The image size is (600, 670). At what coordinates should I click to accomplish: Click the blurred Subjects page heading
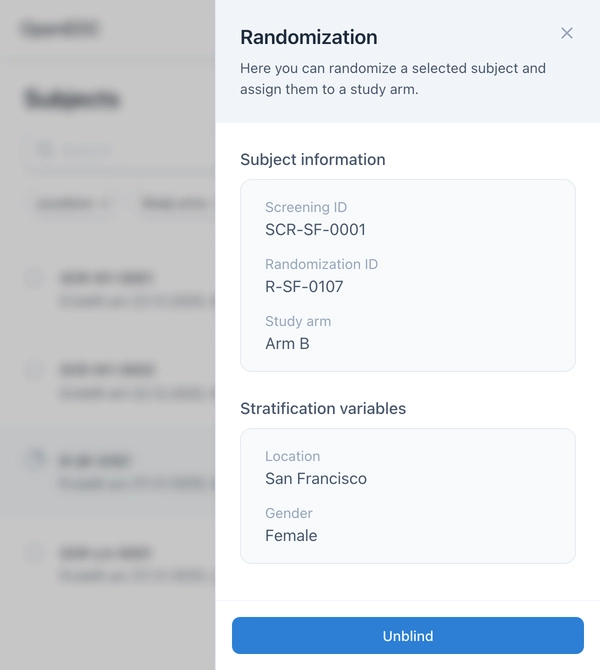point(72,100)
